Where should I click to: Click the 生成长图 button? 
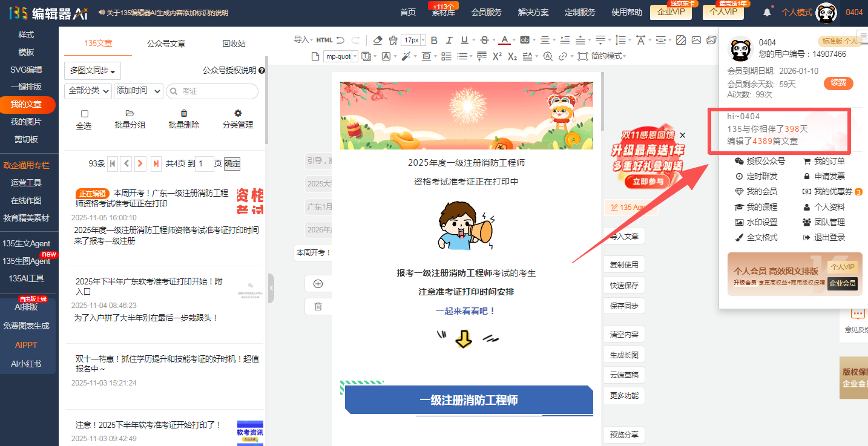click(624, 355)
